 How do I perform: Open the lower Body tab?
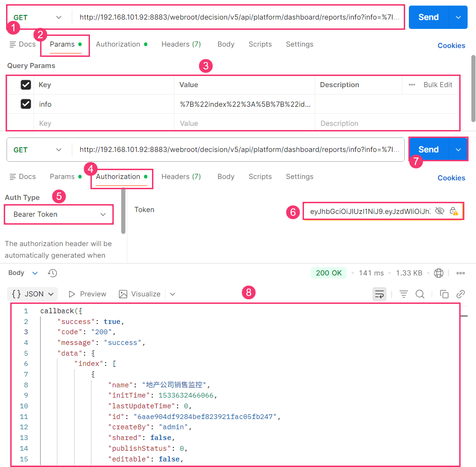(226, 177)
